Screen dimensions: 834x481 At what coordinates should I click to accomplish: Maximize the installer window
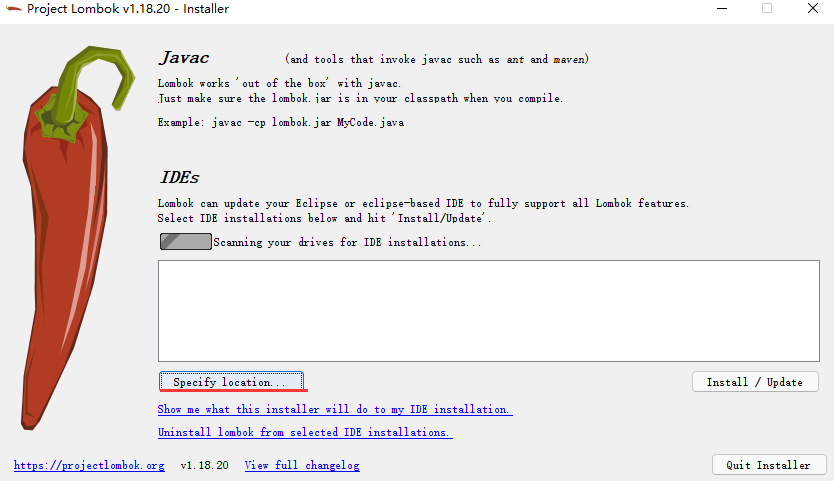click(x=767, y=9)
